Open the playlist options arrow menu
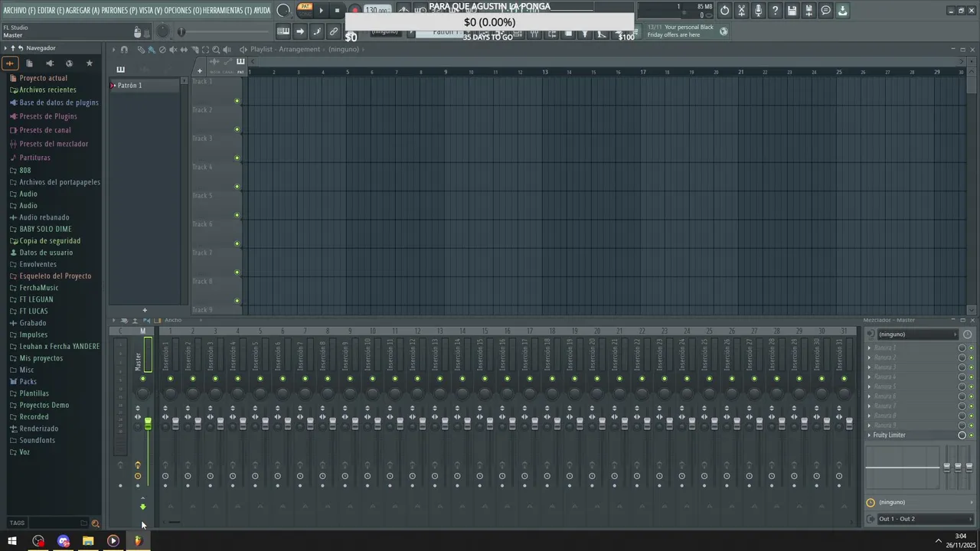This screenshot has height=551, width=980. (x=113, y=49)
